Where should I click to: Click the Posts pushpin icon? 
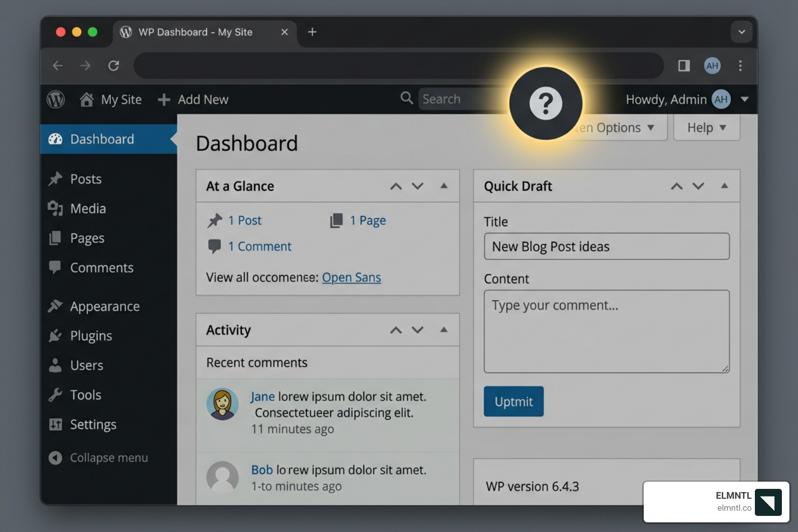(55, 179)
